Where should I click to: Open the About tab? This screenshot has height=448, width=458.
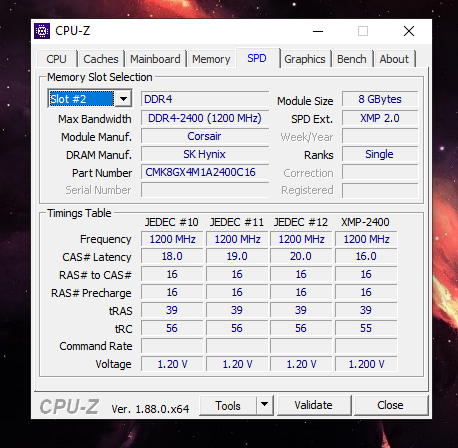tap(394, 59)
